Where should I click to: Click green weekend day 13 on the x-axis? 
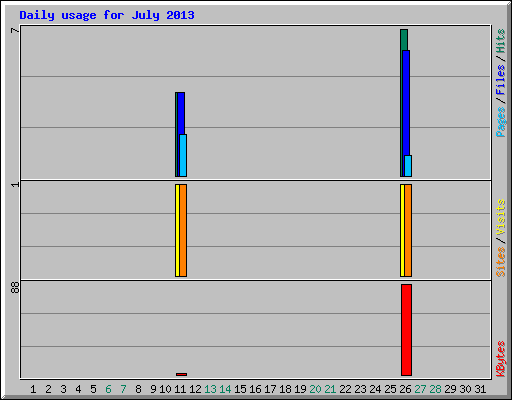[210, 389]
